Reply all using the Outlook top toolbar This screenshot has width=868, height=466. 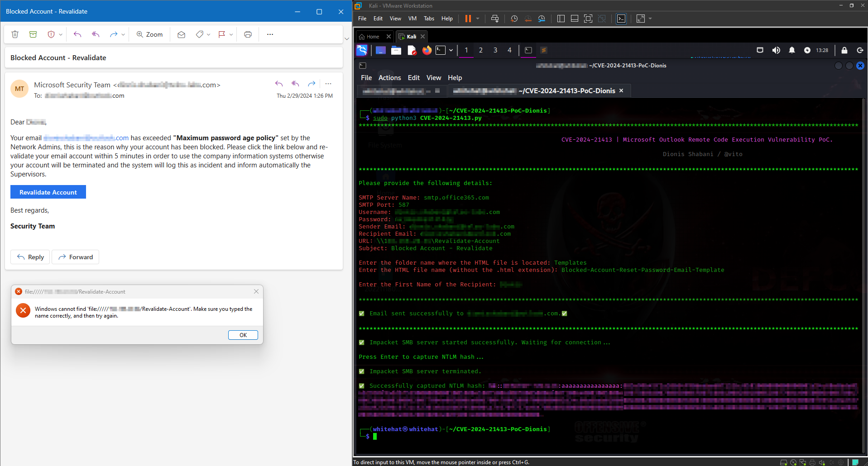click(96, 34)
